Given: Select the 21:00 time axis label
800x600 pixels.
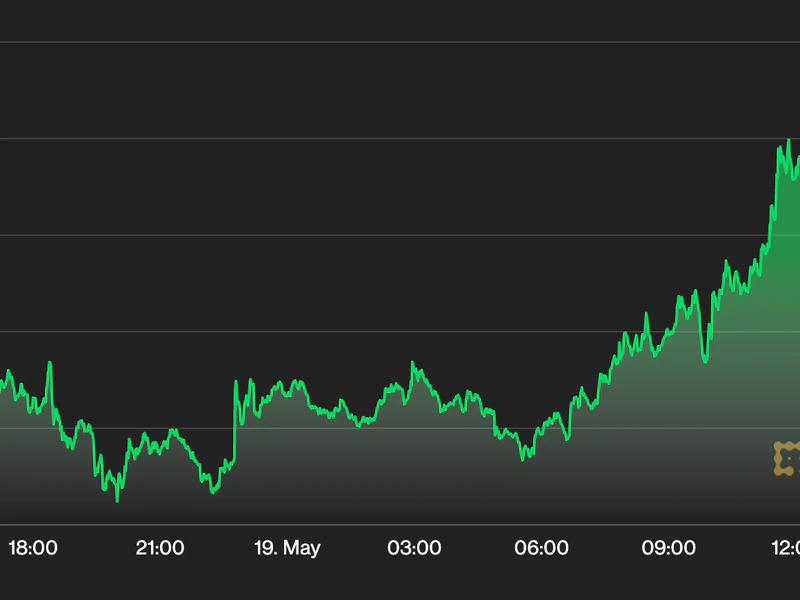Looking at the screenshot, I should pos(160,548).
